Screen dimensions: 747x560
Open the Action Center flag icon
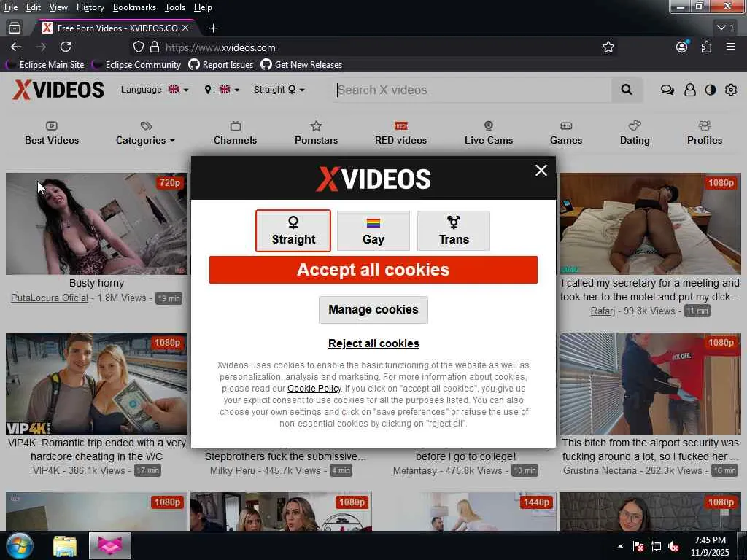(638, 546)
